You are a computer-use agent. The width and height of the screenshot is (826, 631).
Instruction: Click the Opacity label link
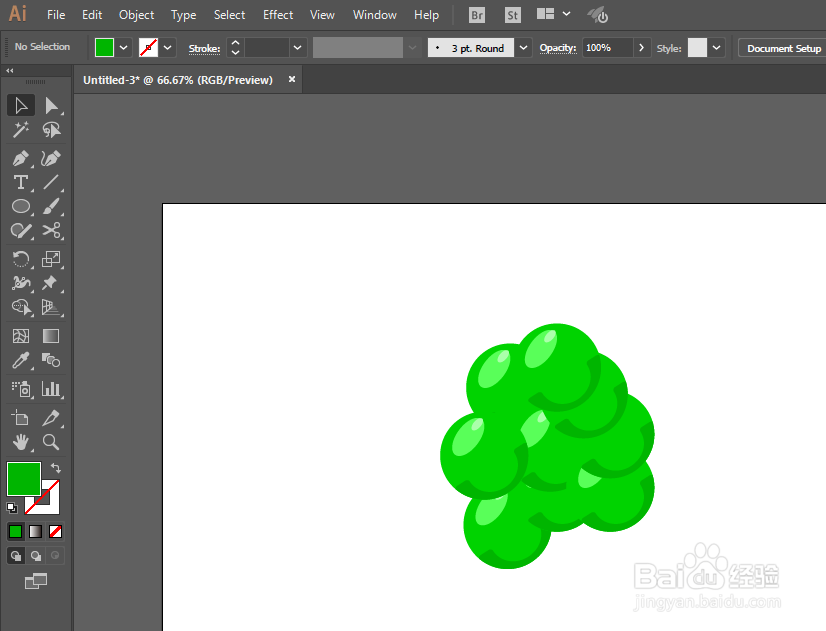[558, 48]
